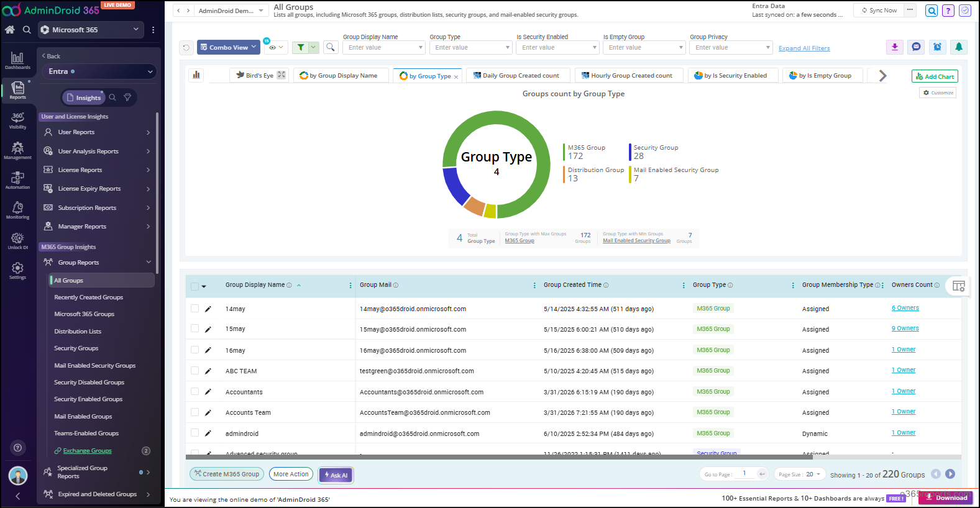Click the refresh icon left of Combo View
The width and height of the screenshot is (980, 508).
pos(186,47)
